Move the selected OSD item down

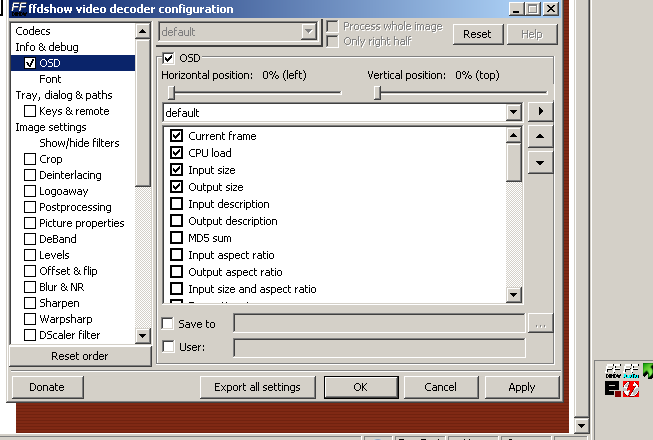pyautogui.click(x=540, y=162)
